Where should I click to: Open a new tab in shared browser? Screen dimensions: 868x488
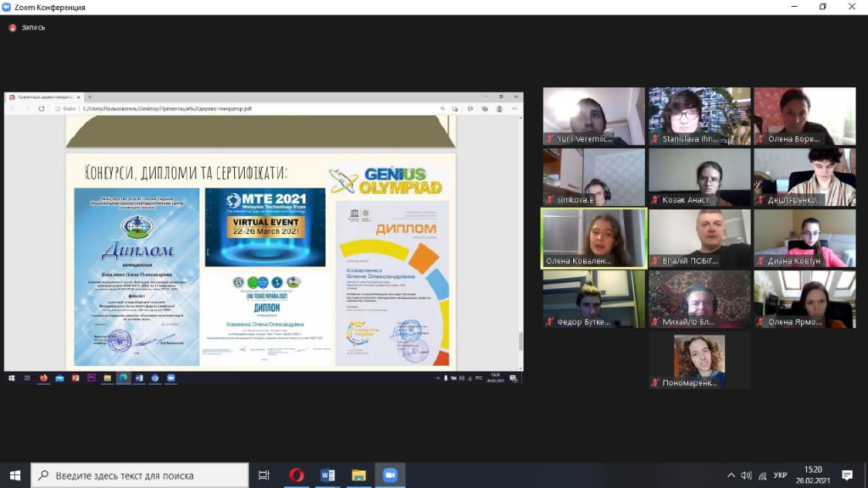pos(90,97)
